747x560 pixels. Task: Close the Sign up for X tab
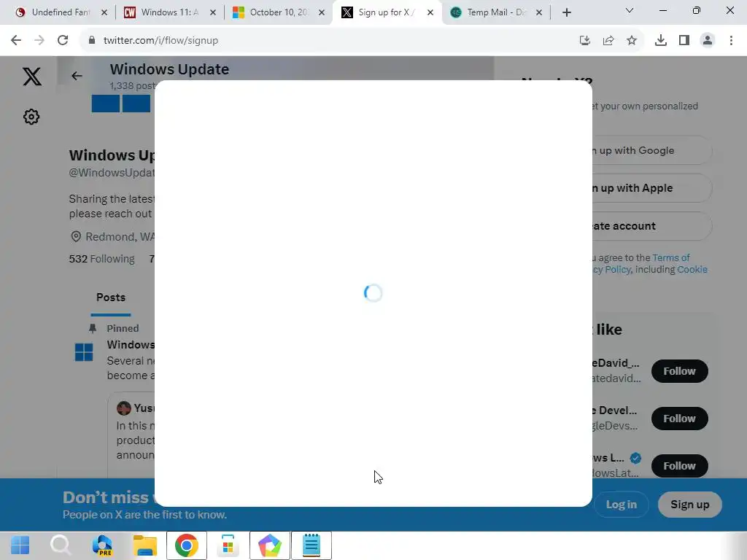[x=430, y=12]
